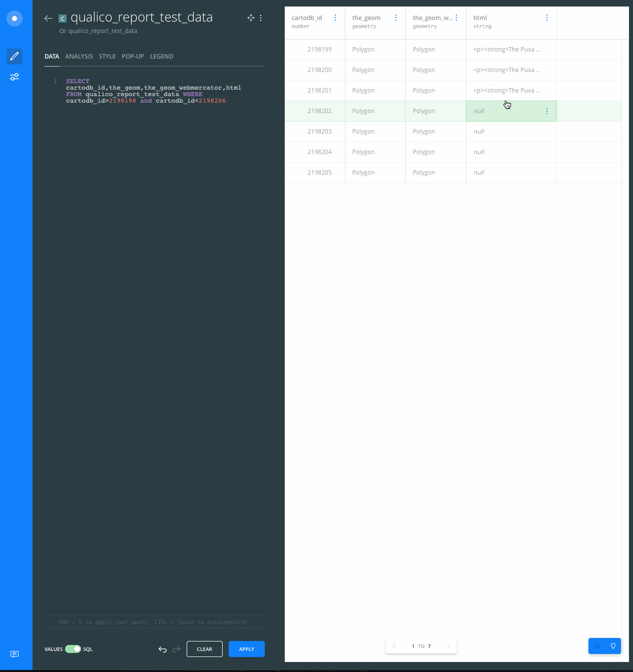633x672 pixels.
Task: Click the CARTO home circle logo
Action: coord(15,19)
